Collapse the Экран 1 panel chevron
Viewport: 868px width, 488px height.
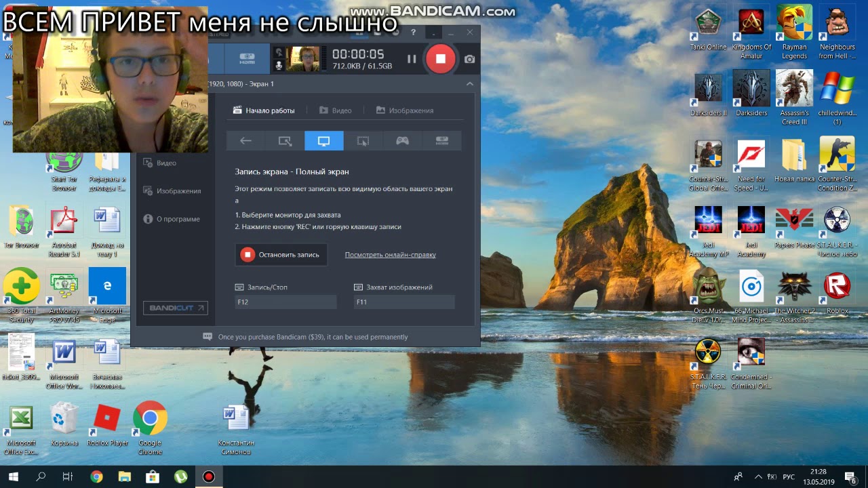pyautogui.click(x=469, y=84)
